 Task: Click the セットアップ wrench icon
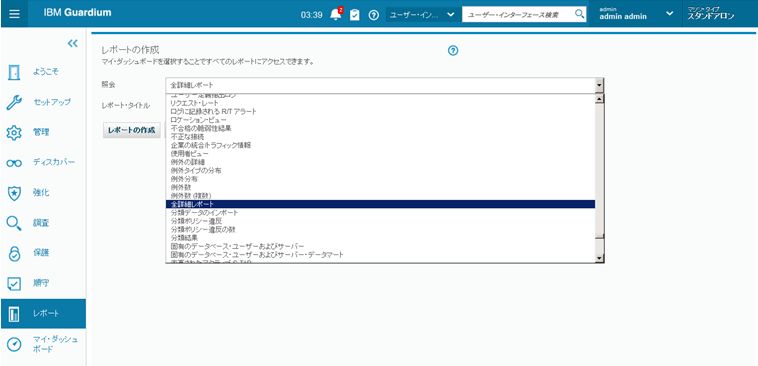tap(14, 102)
